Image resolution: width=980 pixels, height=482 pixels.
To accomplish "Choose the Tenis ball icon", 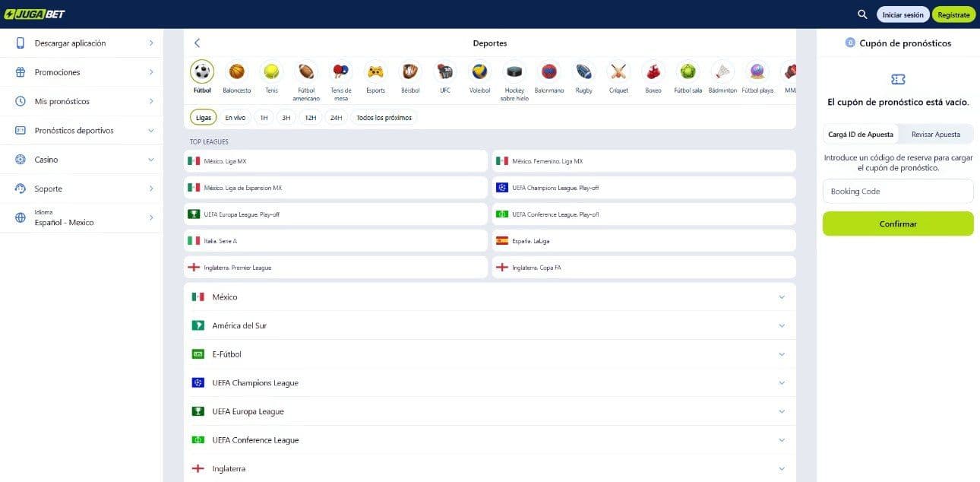I will [271, 72].
